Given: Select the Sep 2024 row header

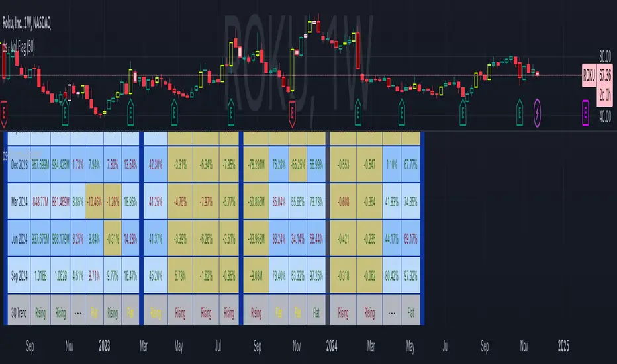Looking at the screenshot, I should tap(19, 275).
